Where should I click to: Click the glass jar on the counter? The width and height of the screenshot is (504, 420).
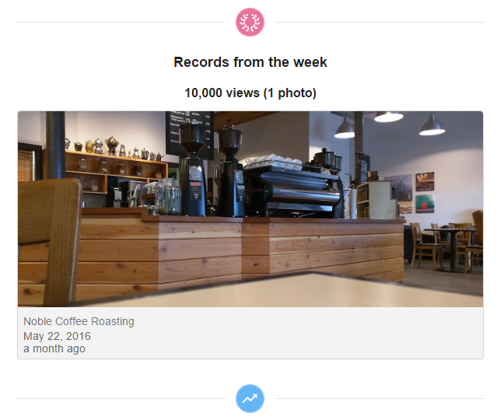(168, 197)
